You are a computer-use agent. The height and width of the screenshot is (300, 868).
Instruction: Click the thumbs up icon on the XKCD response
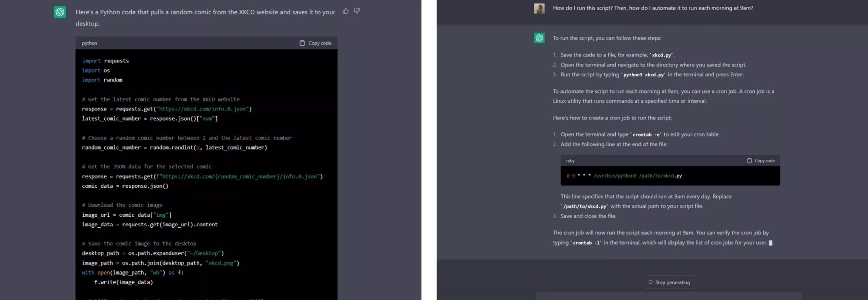point(345,11)
